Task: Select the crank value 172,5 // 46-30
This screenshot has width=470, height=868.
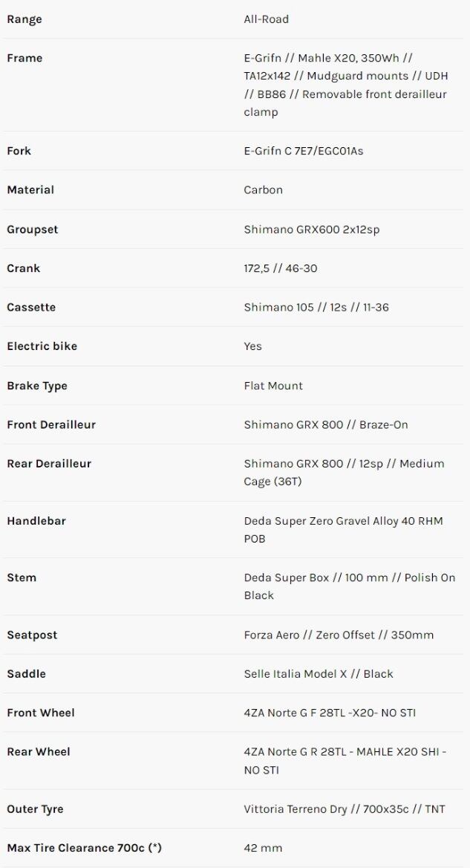Action: click(280, 268)
